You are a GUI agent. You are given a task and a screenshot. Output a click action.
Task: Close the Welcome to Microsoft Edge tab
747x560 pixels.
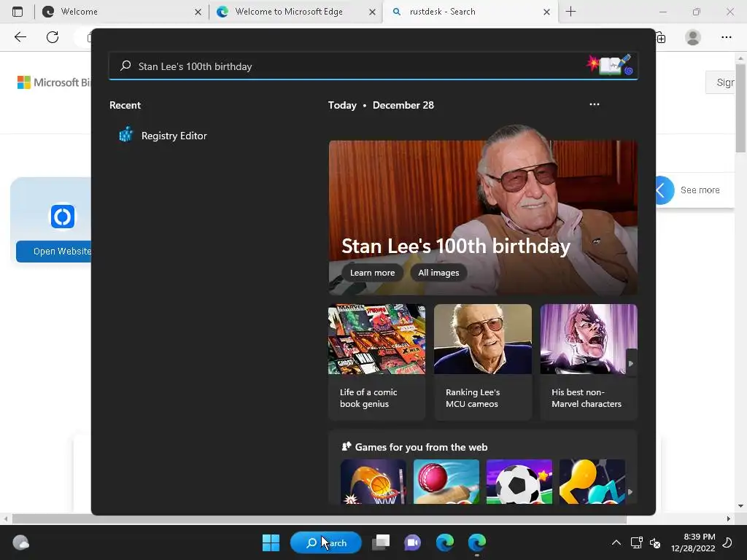pyautogui.click(x=372, y=12)
